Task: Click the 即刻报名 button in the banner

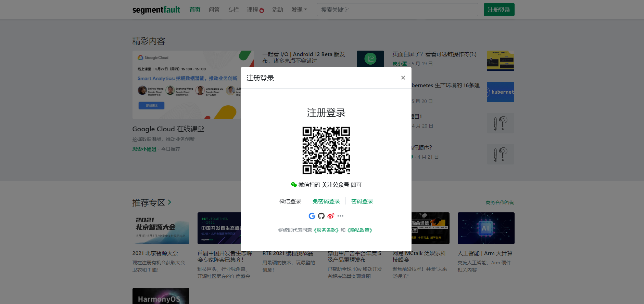Action: click(x=151, y=106)
